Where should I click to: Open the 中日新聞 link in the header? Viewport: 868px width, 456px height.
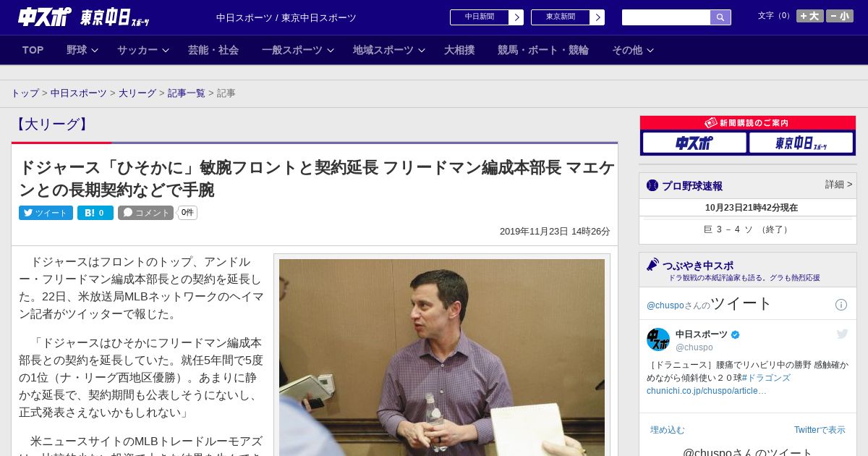(480, 17)
